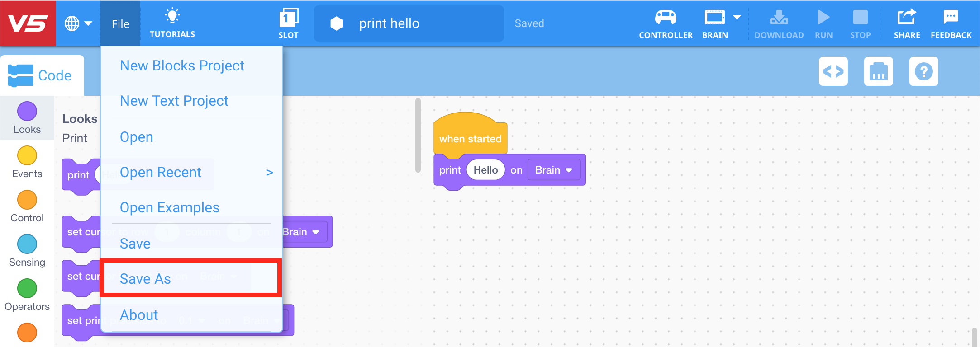Select the purple Looks category circle
Viewport: 980px width, 347px height.
coord(27,111)
